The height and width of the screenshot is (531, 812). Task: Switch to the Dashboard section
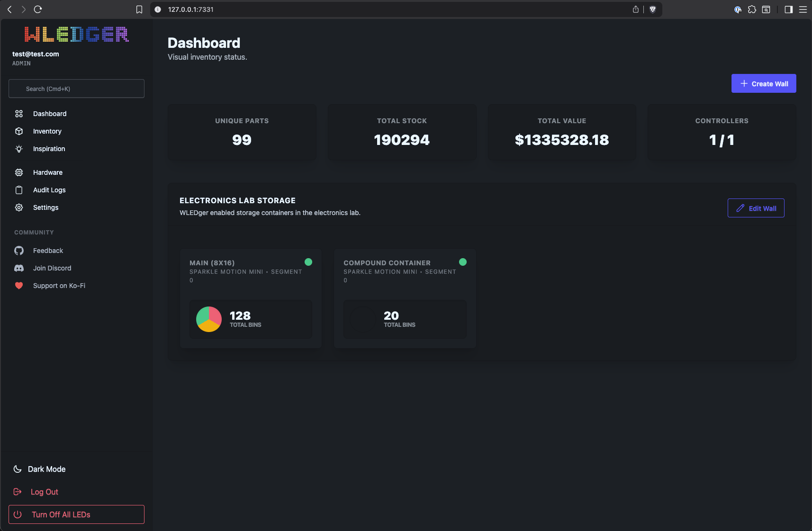coord(50,114)
